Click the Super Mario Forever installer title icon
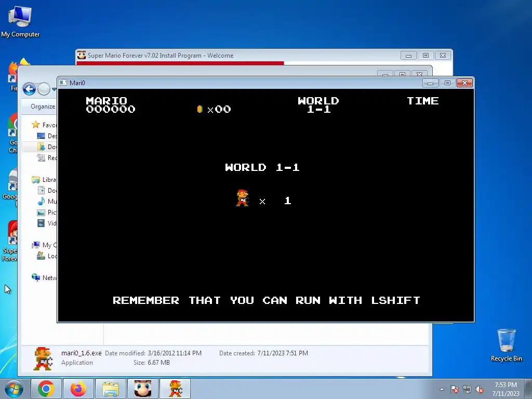This screenshot has width=532, height=399. coord(82,55)
